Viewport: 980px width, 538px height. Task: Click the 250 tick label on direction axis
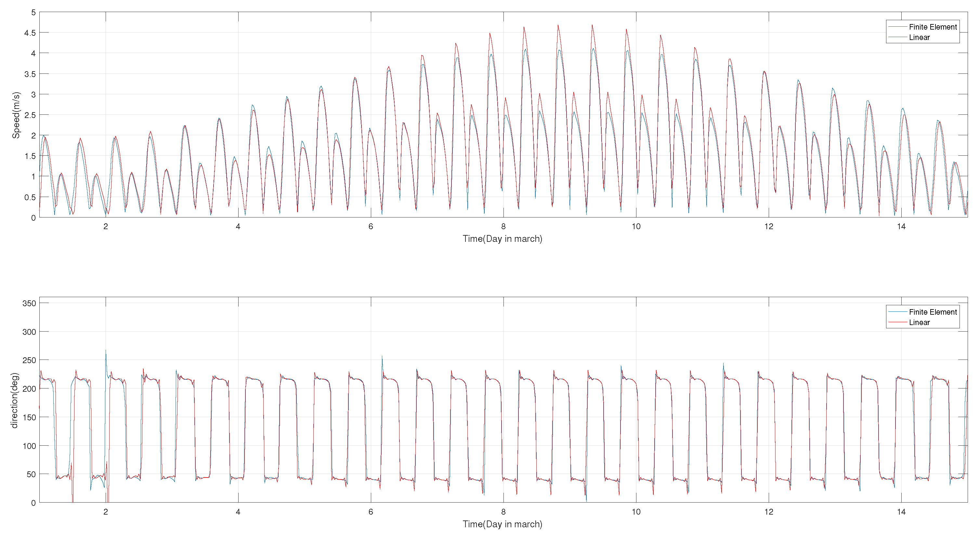click(x=29, y=360)
